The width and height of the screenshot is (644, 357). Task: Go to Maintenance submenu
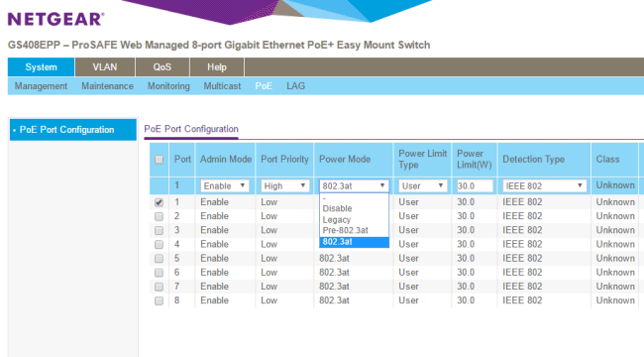107,86
